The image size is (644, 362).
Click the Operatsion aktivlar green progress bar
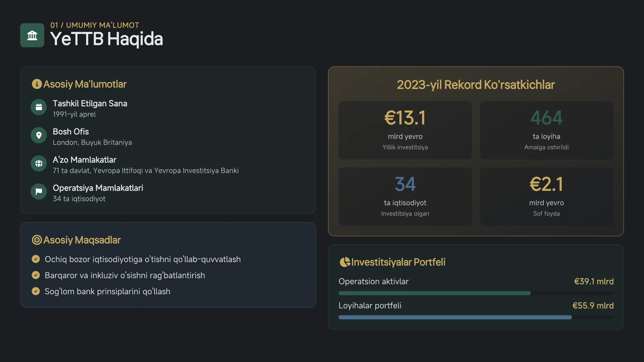click(435, 293)
